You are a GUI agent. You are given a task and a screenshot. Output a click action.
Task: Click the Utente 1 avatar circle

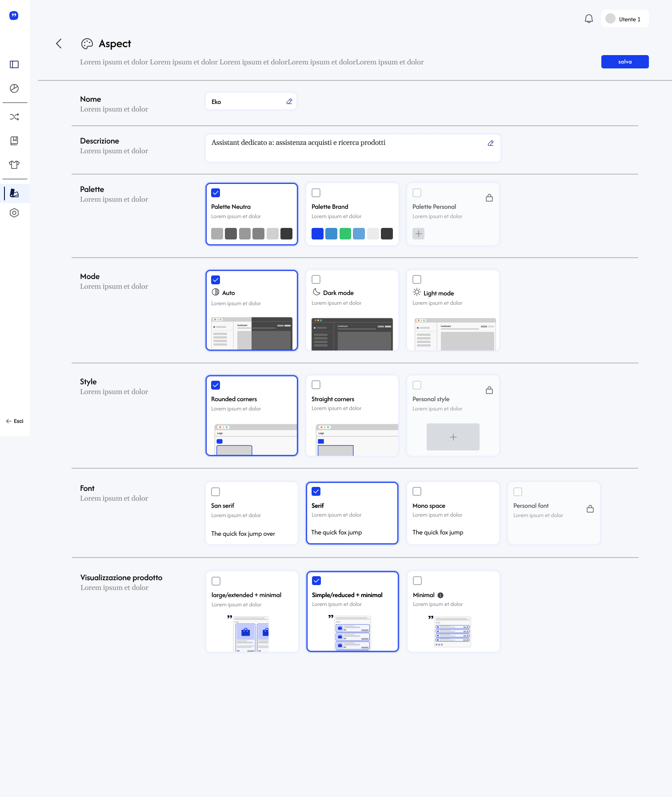[x=611, y=19]
